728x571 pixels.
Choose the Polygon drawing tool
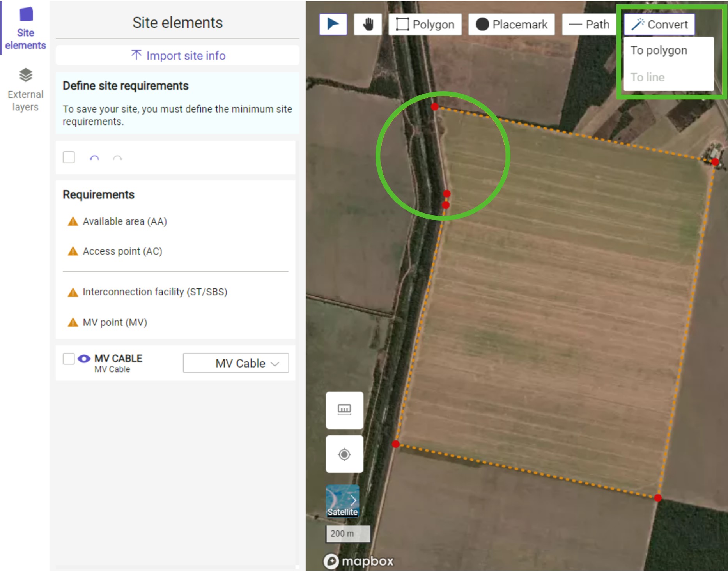click(x=425, y=24)
